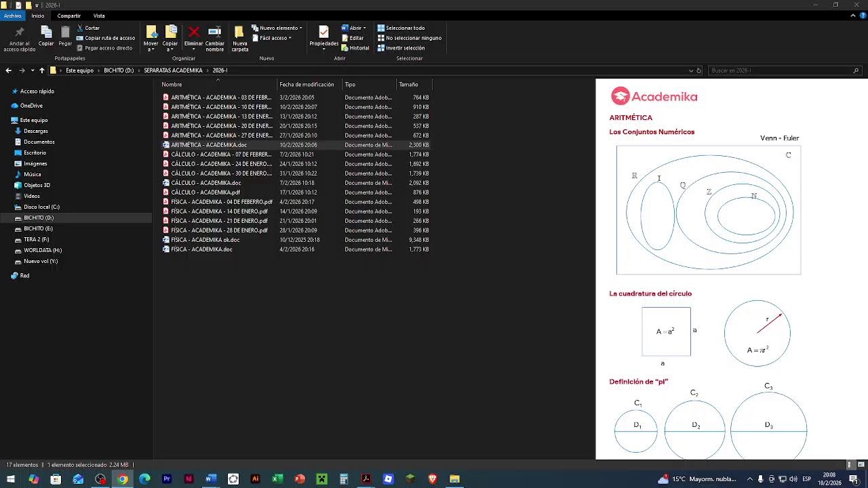Open Excel from the taskbar
Screen dimensions: 868x488
277,479
